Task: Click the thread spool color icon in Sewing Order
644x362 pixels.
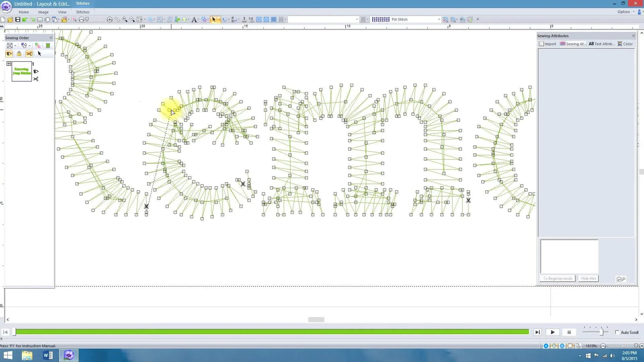Action: 48,45
